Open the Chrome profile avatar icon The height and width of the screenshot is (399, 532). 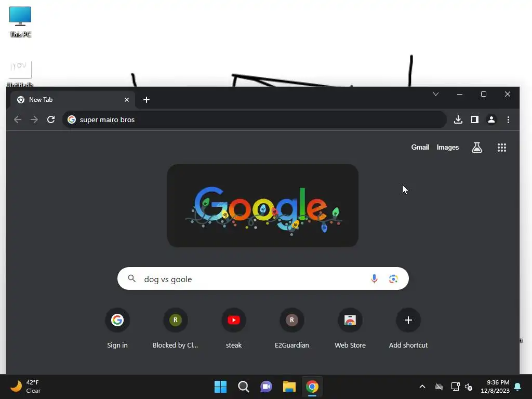[491, 119]
